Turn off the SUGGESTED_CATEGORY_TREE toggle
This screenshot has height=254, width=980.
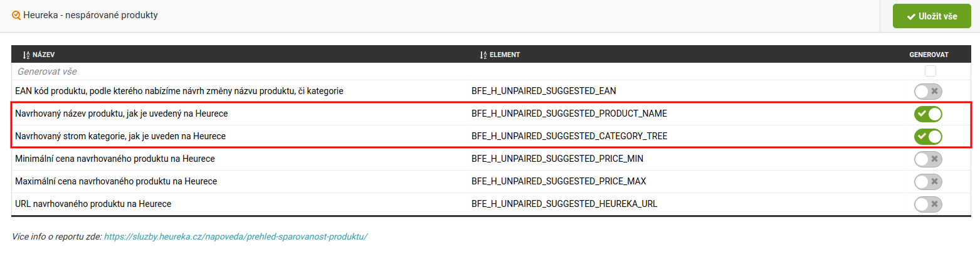[x=928, y=136]
